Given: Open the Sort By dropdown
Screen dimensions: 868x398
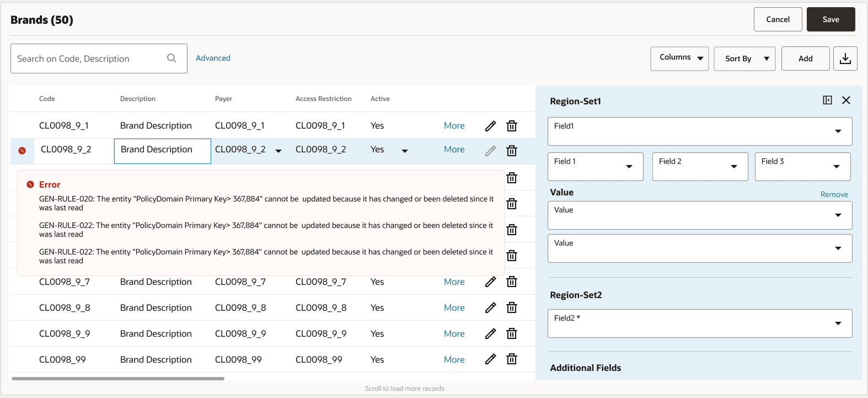Looking at the screenshot, I should (x=744, y=59).
